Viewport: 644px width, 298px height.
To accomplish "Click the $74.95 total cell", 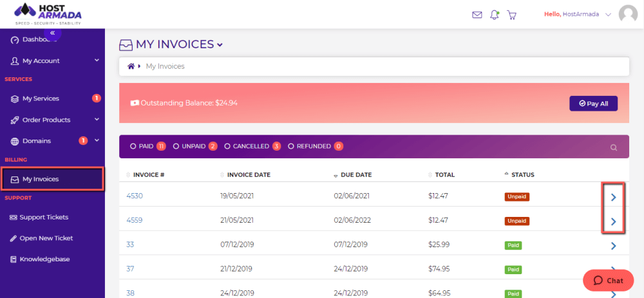I will [x=439, y=269].
